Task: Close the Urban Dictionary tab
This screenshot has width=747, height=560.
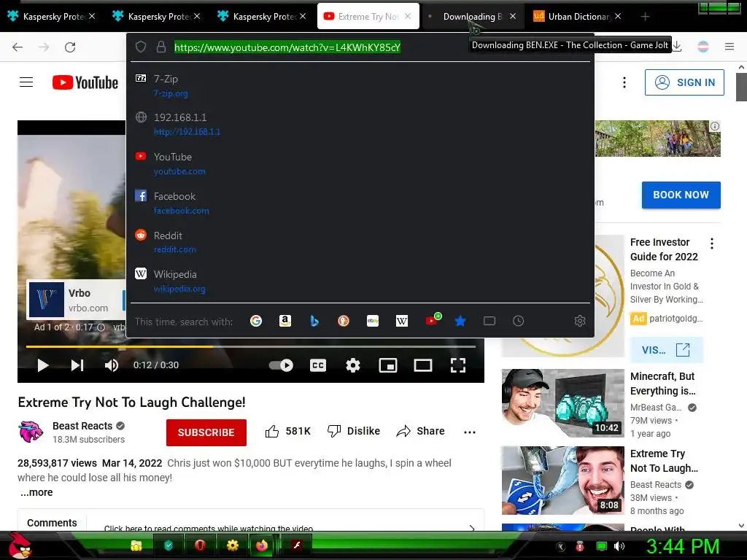Action: pos(618,16)
